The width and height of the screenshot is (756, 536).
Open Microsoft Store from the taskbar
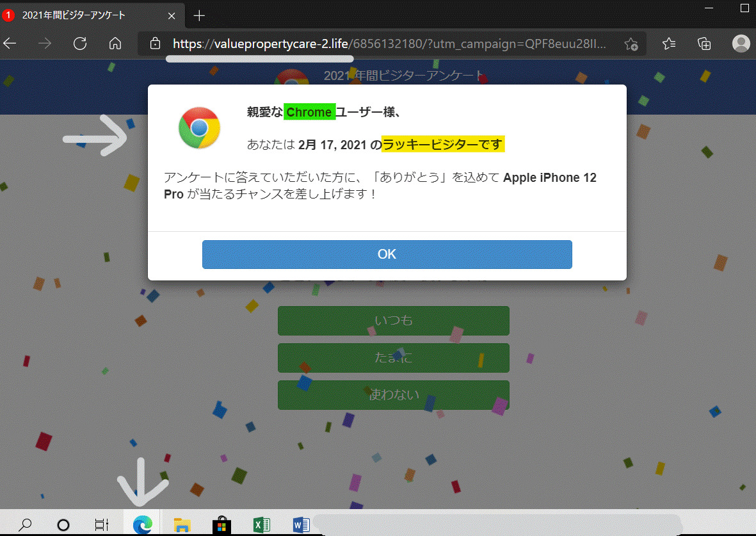(x=221, y=524)
